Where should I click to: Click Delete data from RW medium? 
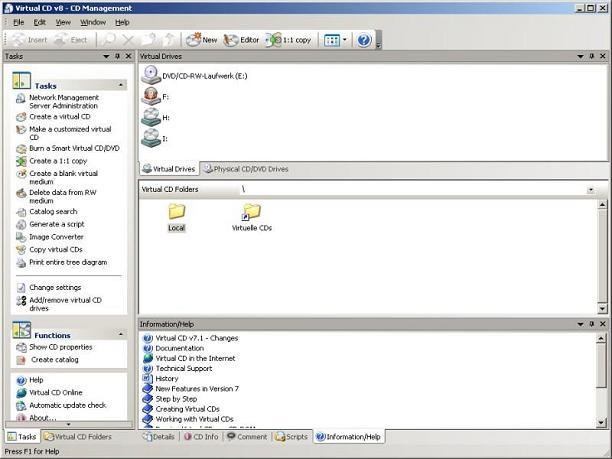click(63, 196)
